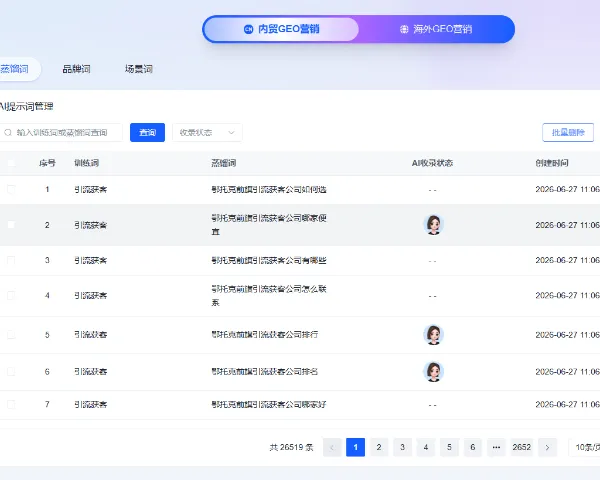
Task: Check the checkbox for row 2
Action: [11, 225]
